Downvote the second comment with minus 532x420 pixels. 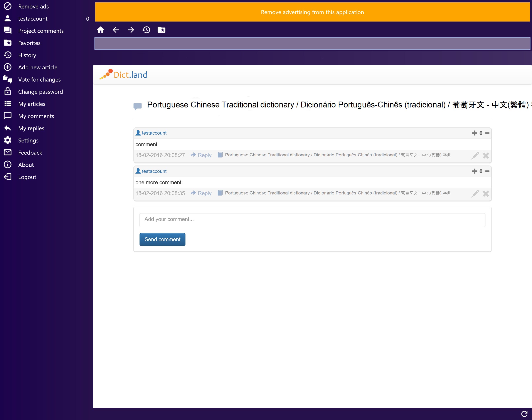[x=487, y=171]
